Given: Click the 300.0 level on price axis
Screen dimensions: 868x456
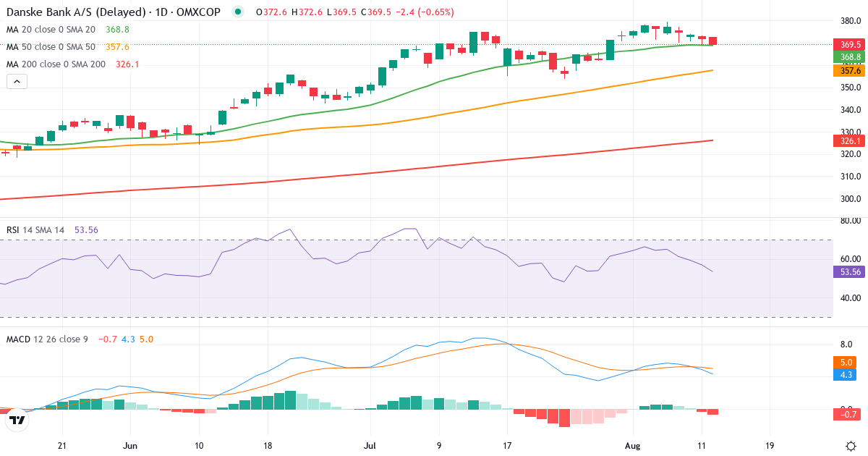Looking at the screenshot, I should click(851, 199).
